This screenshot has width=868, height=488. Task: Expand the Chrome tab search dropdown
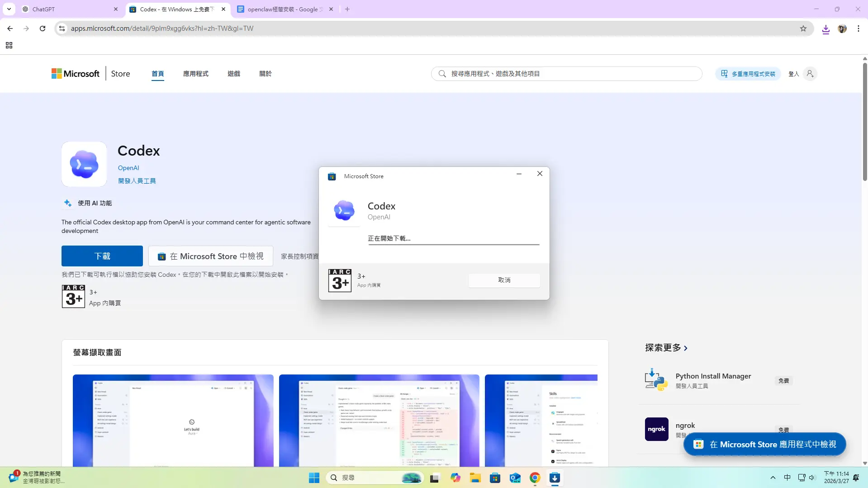pyautogui.click(x=9, y=9)
